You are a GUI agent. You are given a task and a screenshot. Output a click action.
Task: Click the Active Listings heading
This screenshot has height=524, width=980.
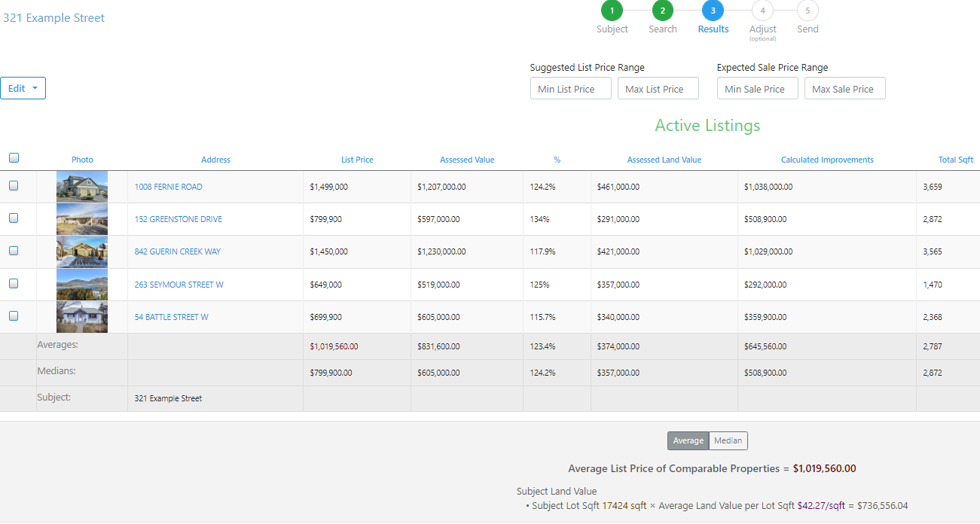(707, 126)
